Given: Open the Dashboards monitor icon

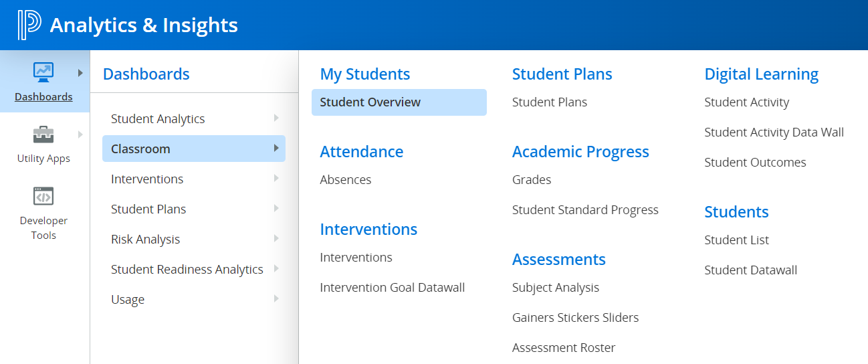Looking at the screenshot, I should click(x=43, y=71).
